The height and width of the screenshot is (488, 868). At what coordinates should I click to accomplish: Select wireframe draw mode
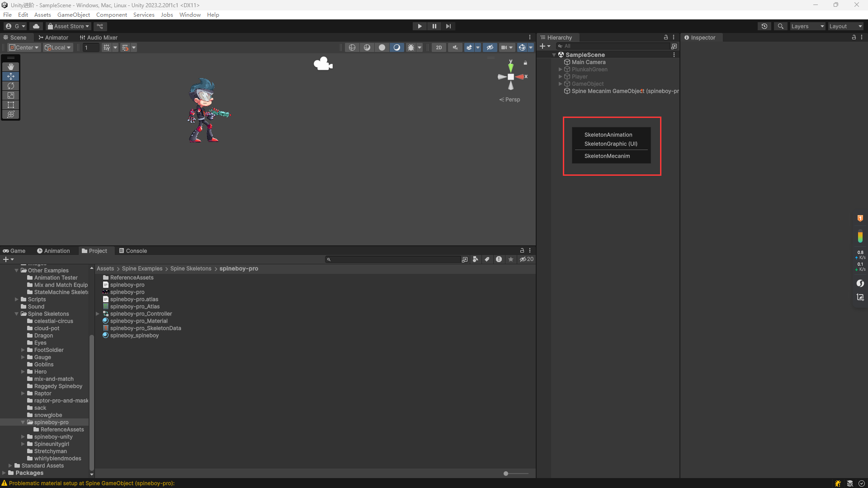click(352, 47)
